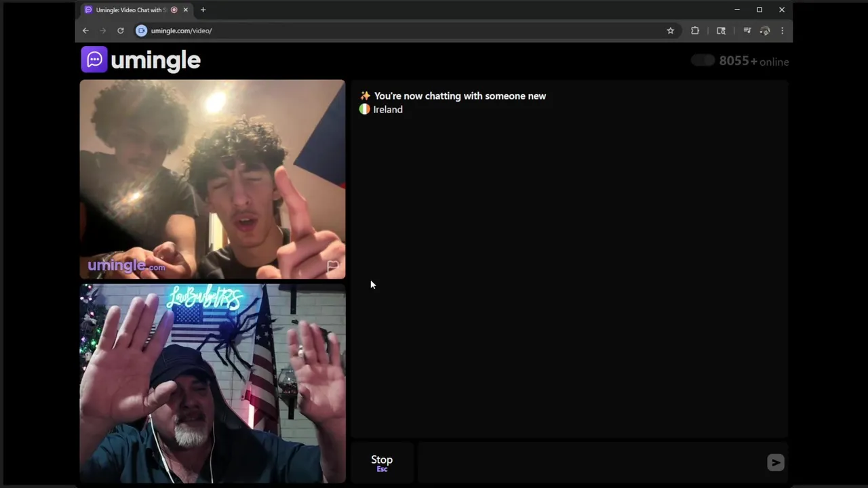Click the address bar URL umingle.com/video/
This screenshot has height=488, width=868.
coord(181,30)
